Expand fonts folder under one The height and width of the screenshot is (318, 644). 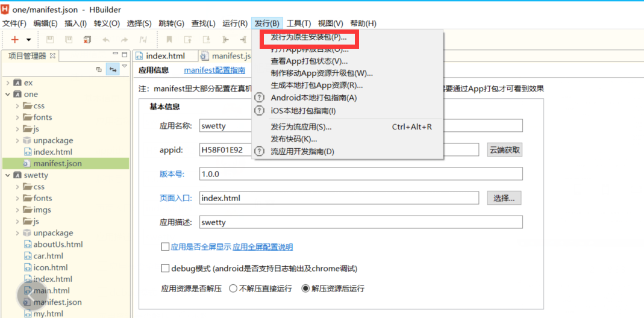(x=17, y=117)
